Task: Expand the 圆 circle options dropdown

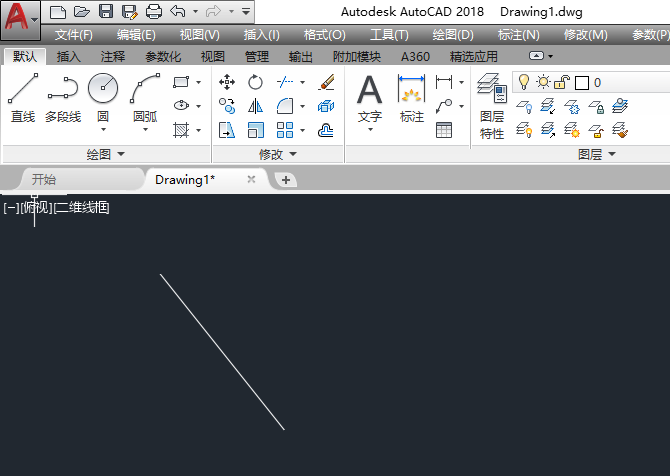Action: [103, 130]
